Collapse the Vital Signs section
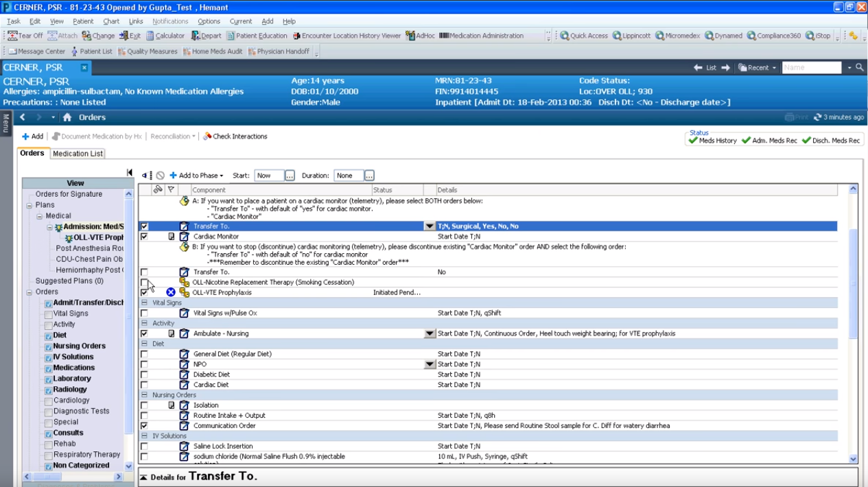Viewport: 868px width, 487px height. tap(144, 302)
